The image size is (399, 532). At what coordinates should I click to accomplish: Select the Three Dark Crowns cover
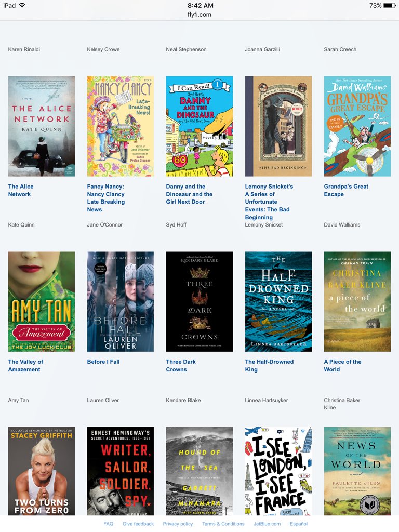199,302
